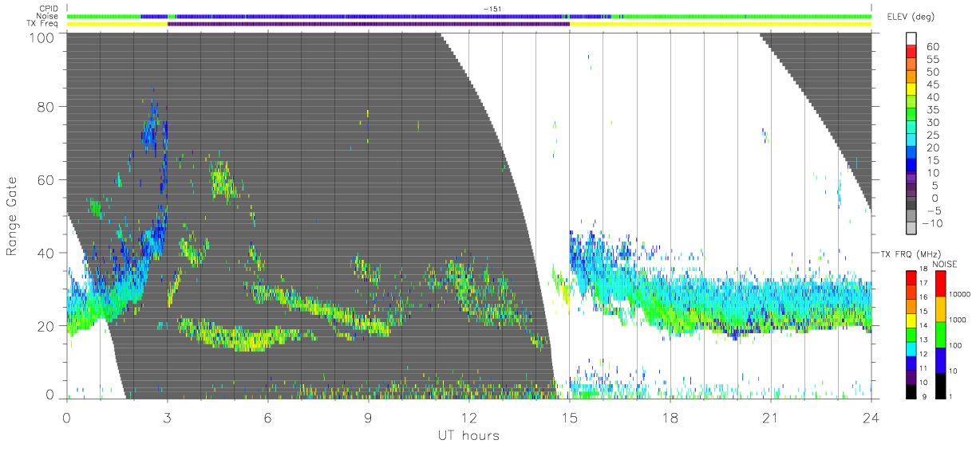Screen dimensions: 980x452
Task: Select the cyan block in the TX FRQ color bar
Action: click(910, 348)
